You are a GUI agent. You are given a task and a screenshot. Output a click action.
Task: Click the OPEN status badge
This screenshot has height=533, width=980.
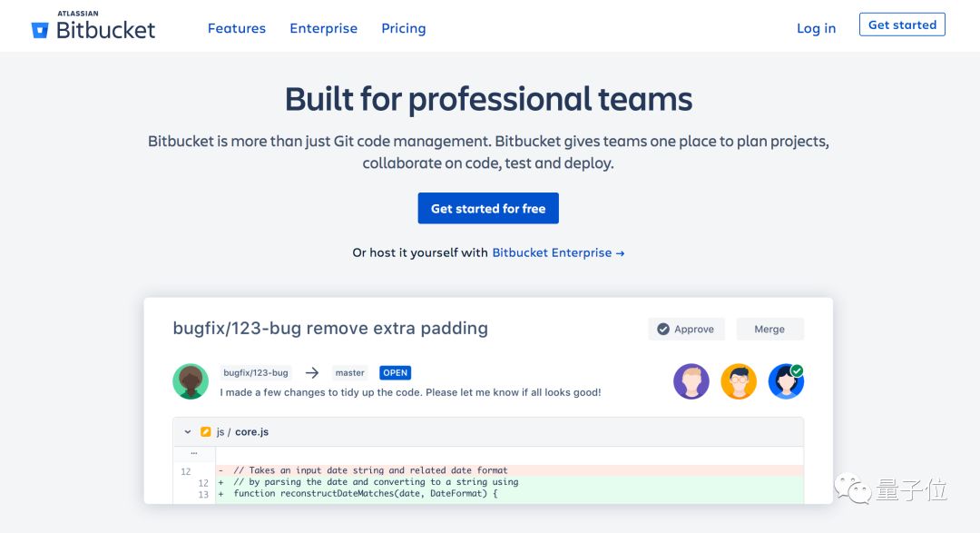(396, 373)
